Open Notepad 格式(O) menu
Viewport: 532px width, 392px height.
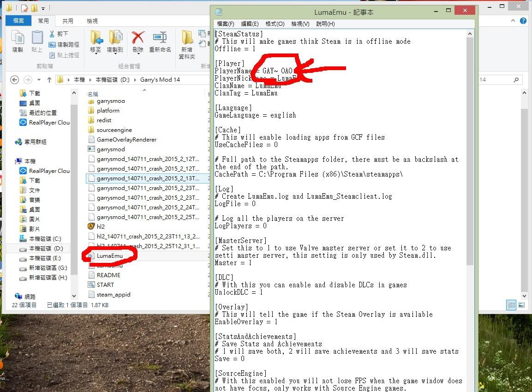point(275,24)
